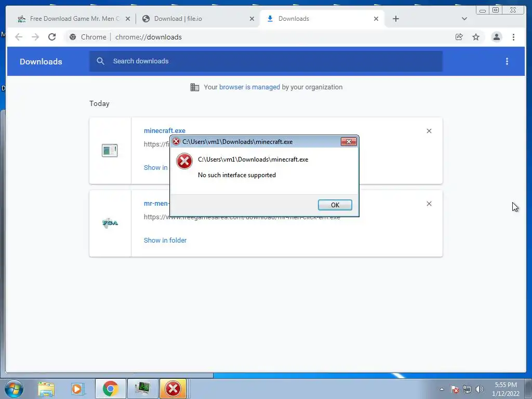
Task: Click the Today heading text
Action: pyautogui.click(x=99, y=103)
